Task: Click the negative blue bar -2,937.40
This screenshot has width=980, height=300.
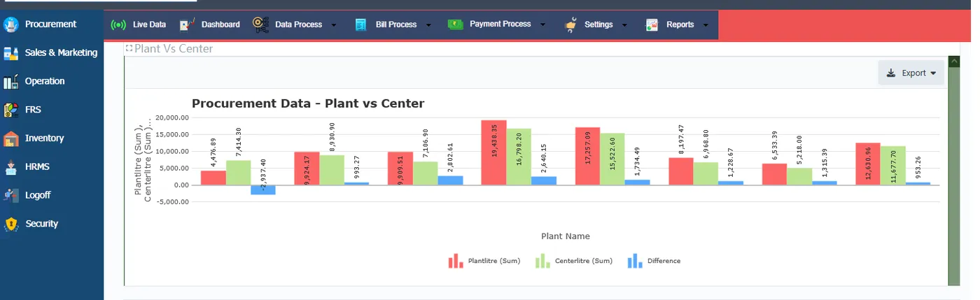Action: point(262,190)
